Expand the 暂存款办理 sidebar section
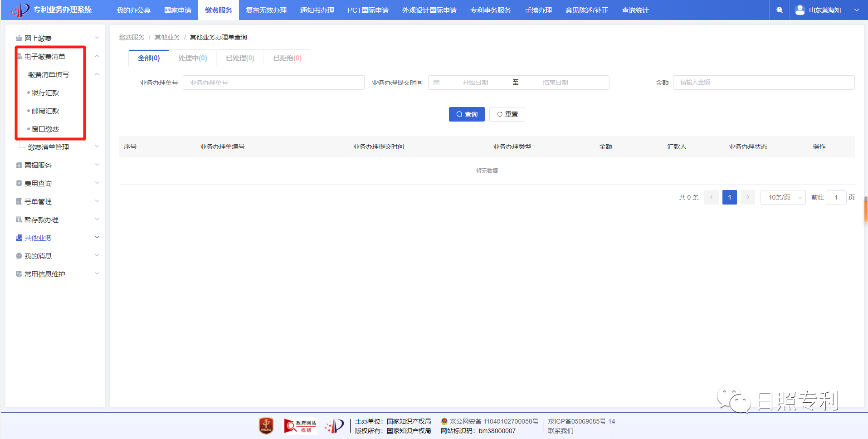This screenshot has height=439, width=868. tap(97, 219)
